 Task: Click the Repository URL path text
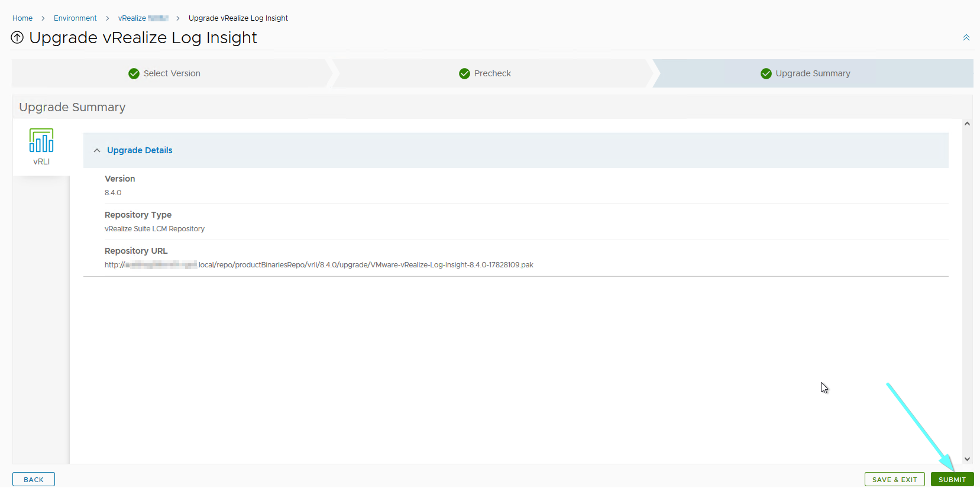click(319, 265)
